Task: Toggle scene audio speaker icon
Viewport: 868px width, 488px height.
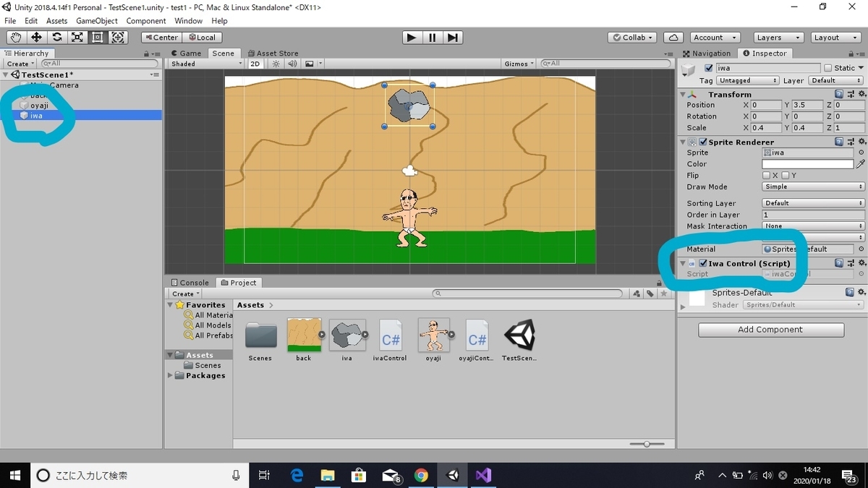Action: [292, 64]
